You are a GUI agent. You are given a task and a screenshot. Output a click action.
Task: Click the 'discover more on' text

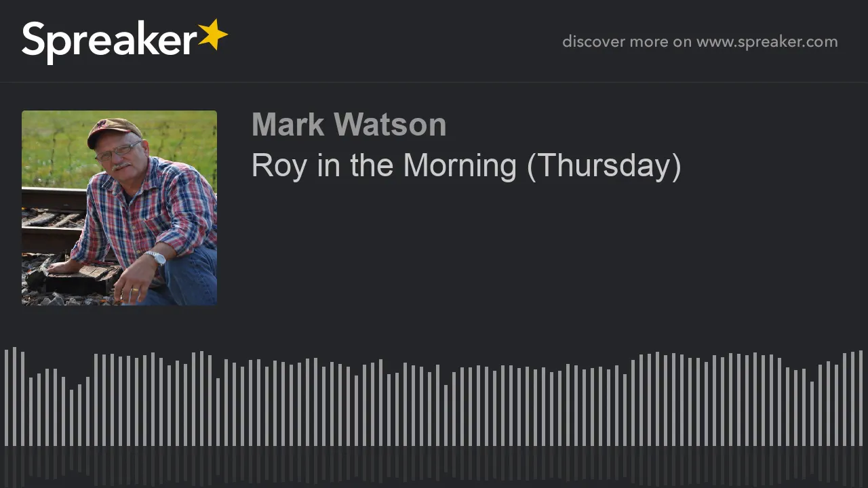click(x=627, y=42)
